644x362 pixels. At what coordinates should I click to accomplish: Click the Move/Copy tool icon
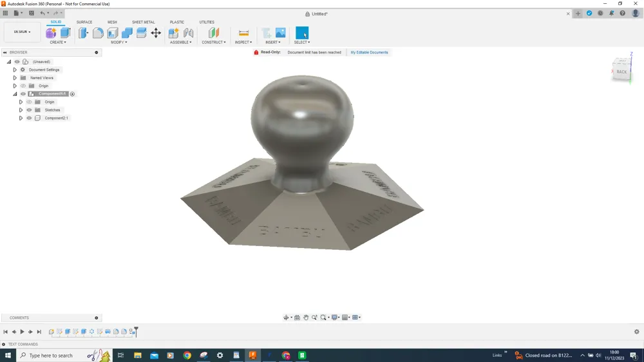[156, 33]
